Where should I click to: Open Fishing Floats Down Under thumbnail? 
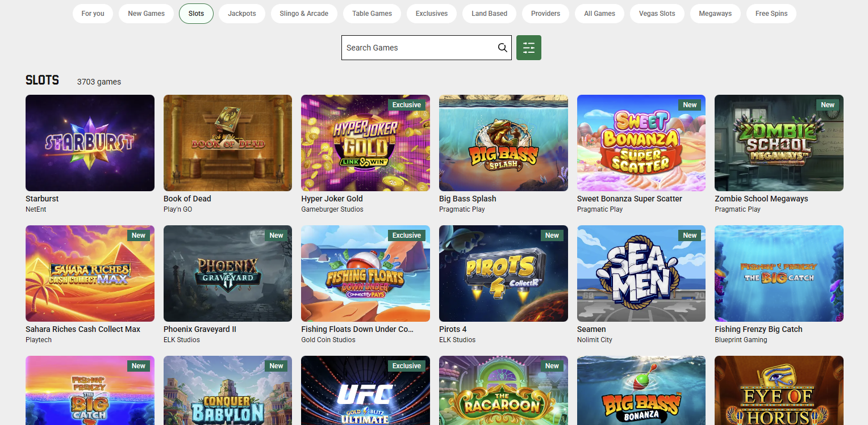click(x=365, y=273)
